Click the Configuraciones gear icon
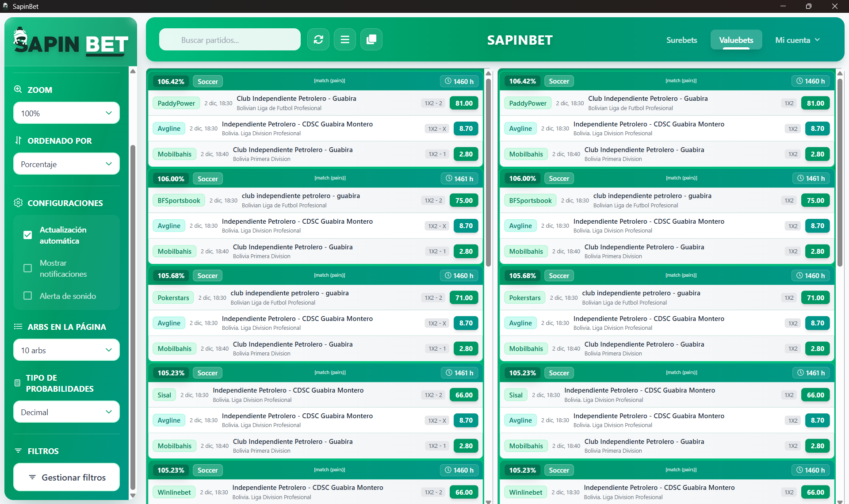The width and height of the screenshot is (849, 504). 18,203
